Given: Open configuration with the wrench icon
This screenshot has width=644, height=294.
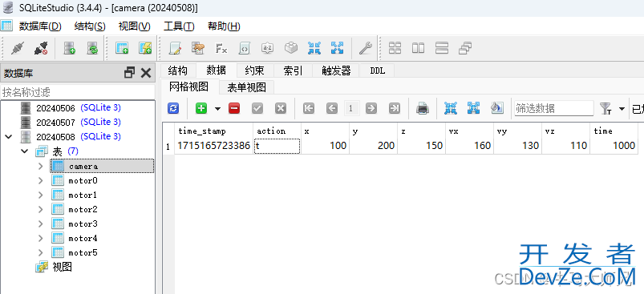Looking at the screenshot, I should (365, 48).
